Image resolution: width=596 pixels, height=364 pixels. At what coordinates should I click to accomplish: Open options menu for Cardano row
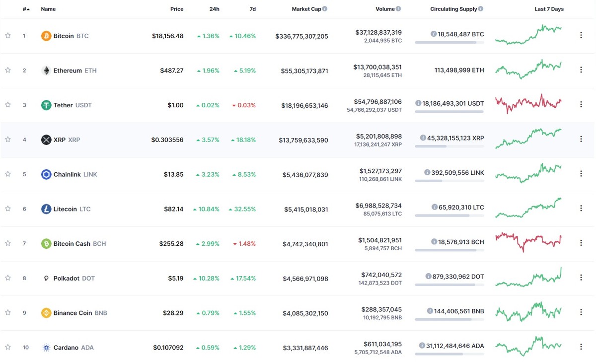(581, 347)
